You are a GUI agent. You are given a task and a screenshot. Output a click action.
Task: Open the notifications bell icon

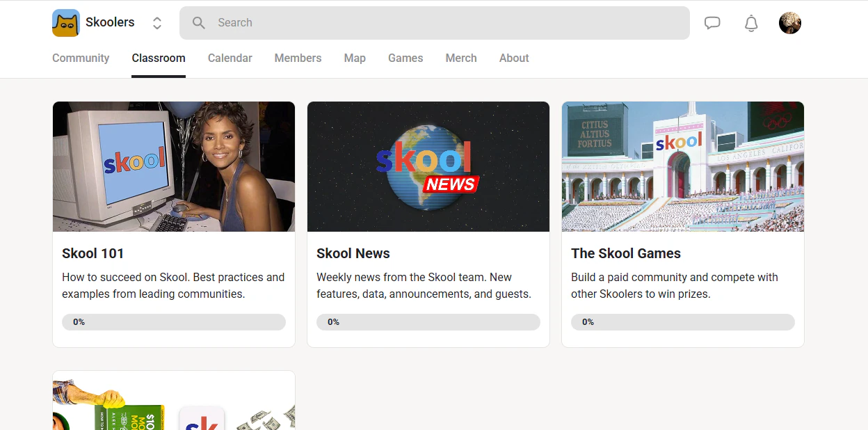[x=751, y=23]
